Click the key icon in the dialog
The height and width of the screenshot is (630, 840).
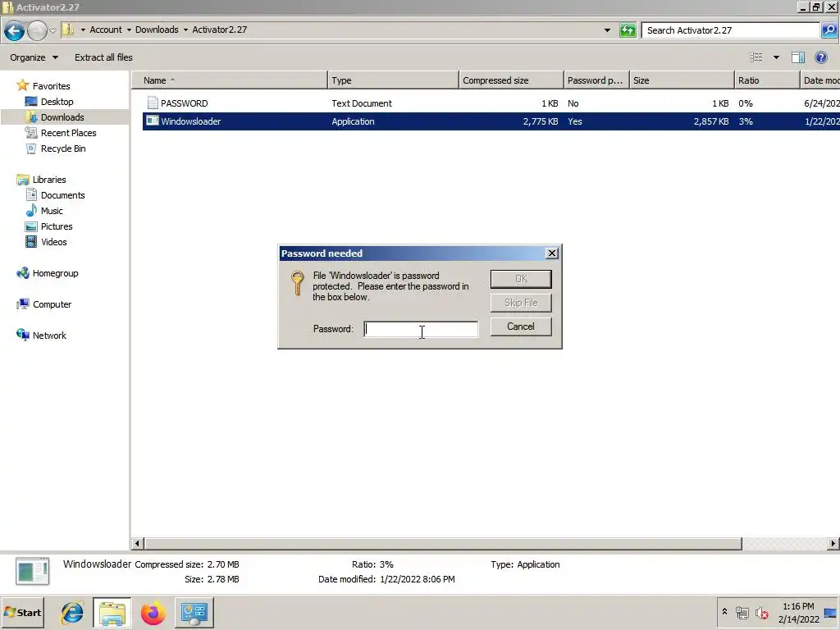(x=297, y=283)
